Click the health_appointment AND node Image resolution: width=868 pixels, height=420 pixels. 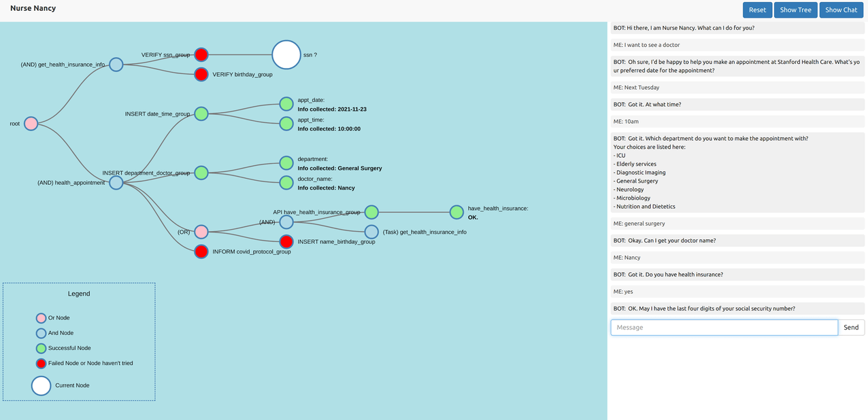coord(116,183)
